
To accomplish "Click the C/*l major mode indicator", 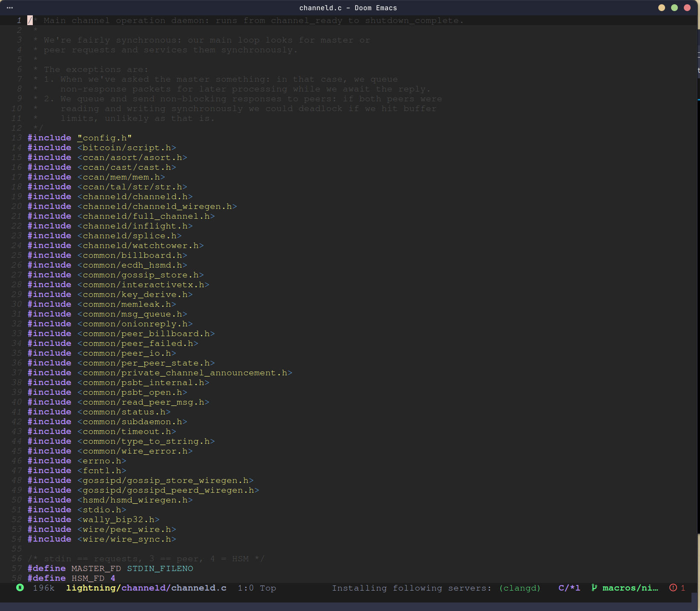I will click(x=569, y=588).
